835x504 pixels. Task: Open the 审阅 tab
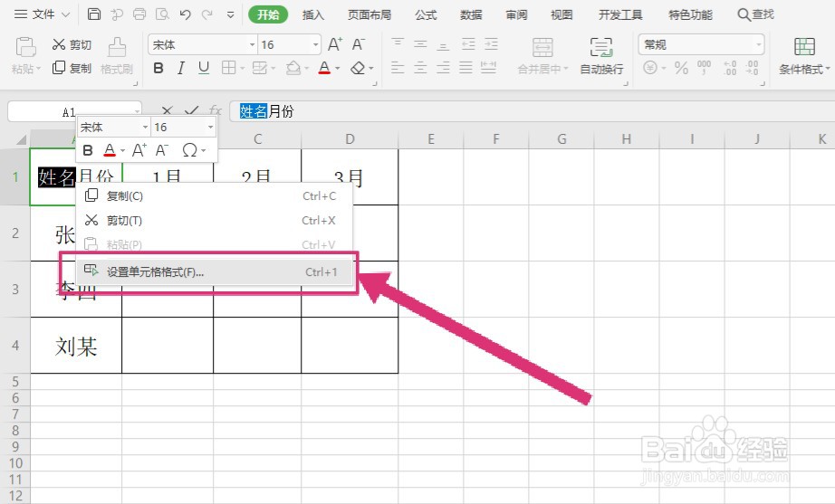pyautogui.click(x=516, y=14)
